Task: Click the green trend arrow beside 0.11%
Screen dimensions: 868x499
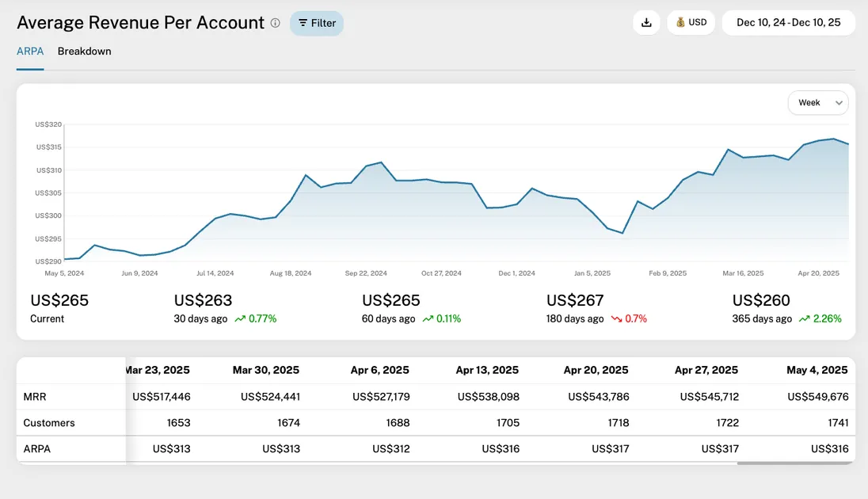Action: pyautogui.click(x=428, y=319)
